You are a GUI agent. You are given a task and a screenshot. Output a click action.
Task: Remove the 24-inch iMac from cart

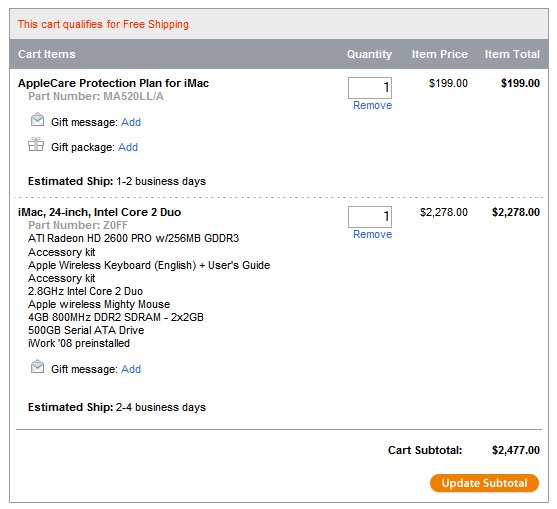372,234
